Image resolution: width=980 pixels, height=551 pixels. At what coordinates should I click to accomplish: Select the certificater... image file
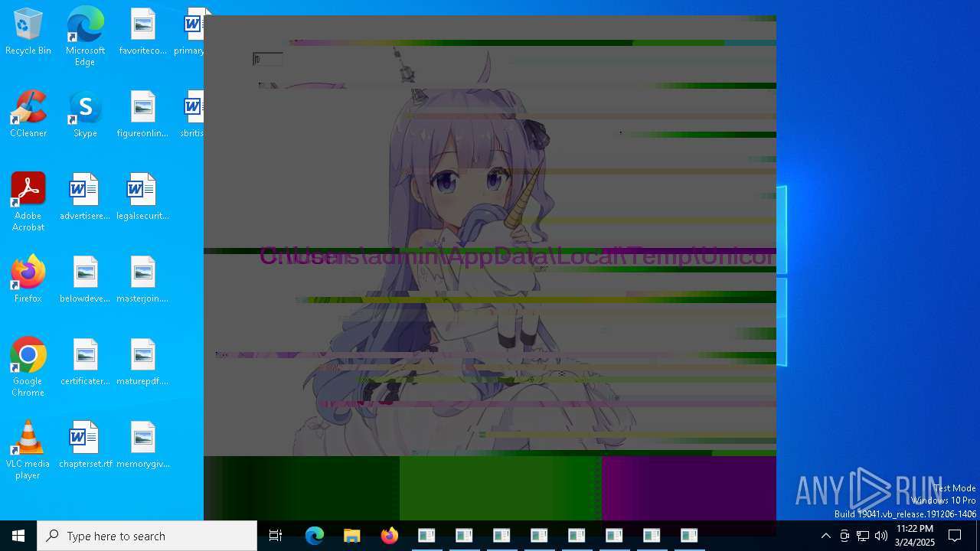pos(85,363)
